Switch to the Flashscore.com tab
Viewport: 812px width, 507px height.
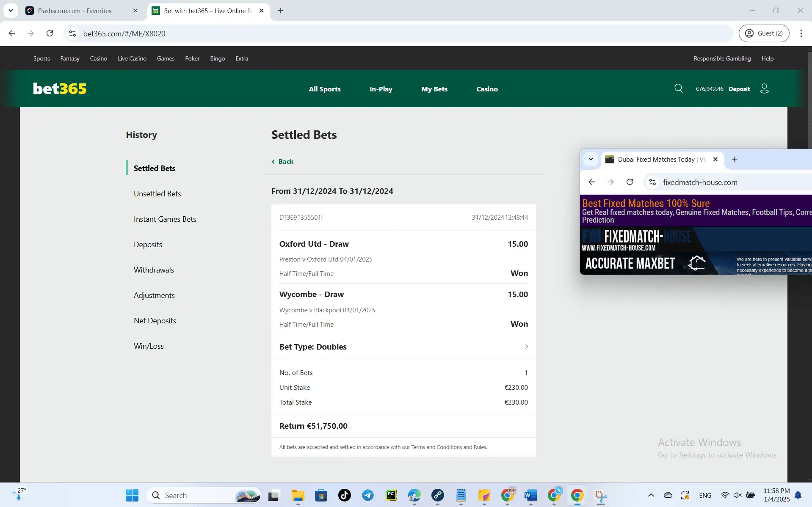(75, 11)
